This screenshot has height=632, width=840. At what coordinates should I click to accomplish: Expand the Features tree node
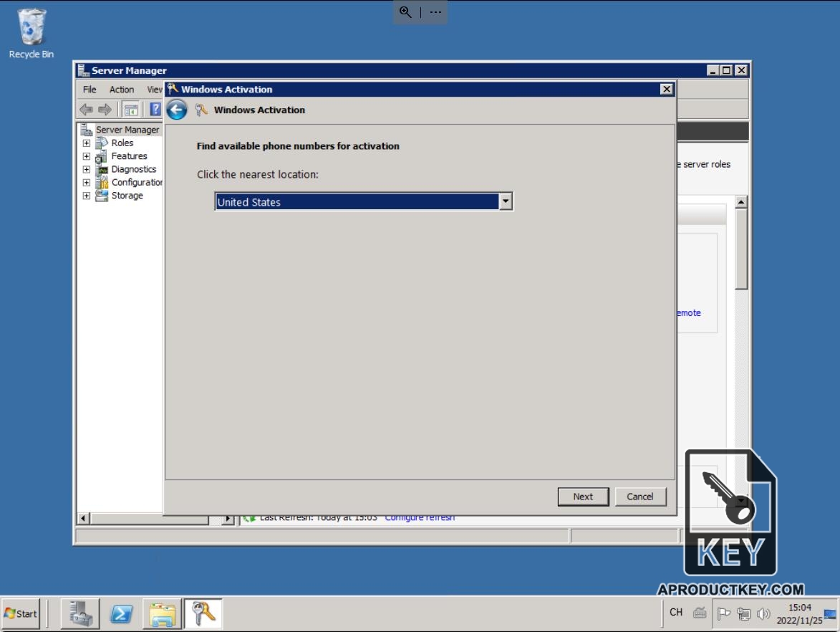(x=86, y=156)
